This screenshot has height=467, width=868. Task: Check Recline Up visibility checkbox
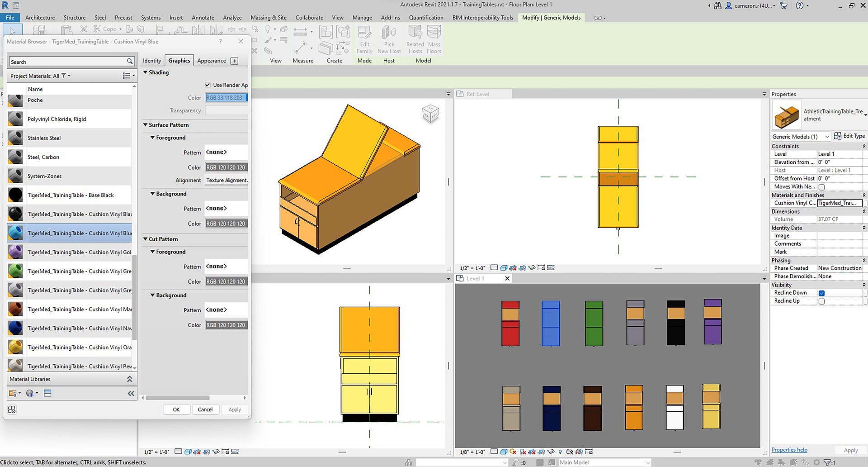pos(821,301)
